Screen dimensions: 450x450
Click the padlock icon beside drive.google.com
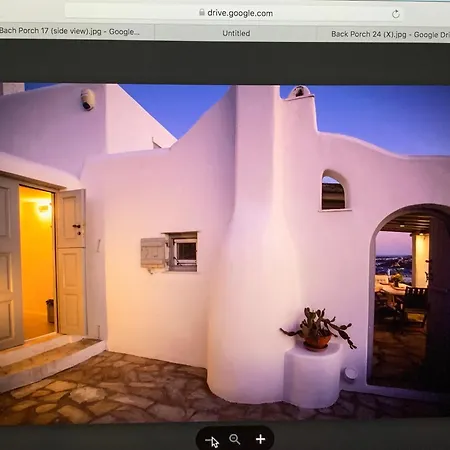pos(202,12)
